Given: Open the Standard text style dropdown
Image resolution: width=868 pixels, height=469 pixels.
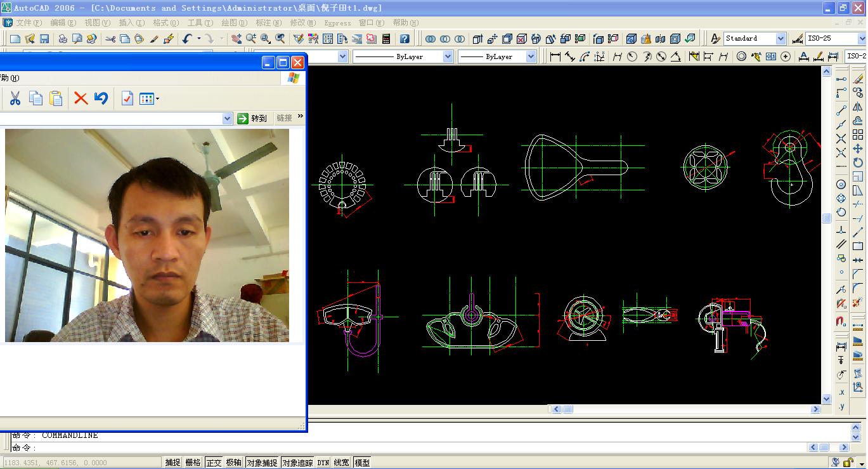Looking at the screenshot, I should [781, 39].
